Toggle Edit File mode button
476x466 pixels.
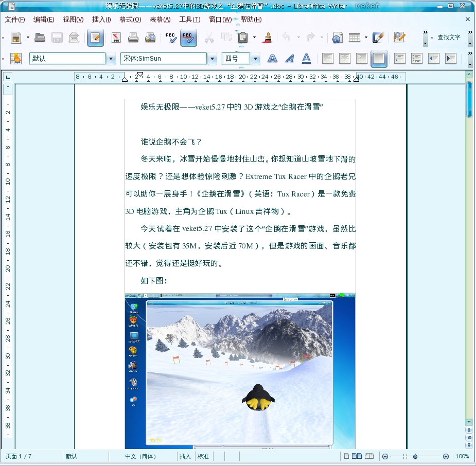(x=95, y=38)
